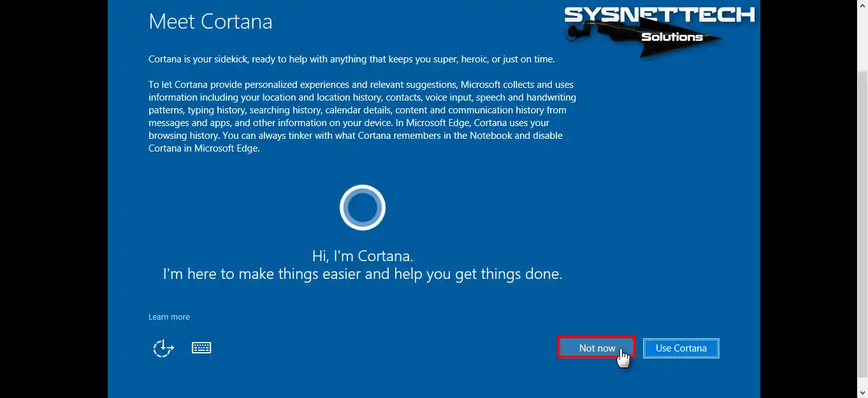Screen dimensions: 868x398
Task: Open the Learn more link
Action: coord(169,316)
